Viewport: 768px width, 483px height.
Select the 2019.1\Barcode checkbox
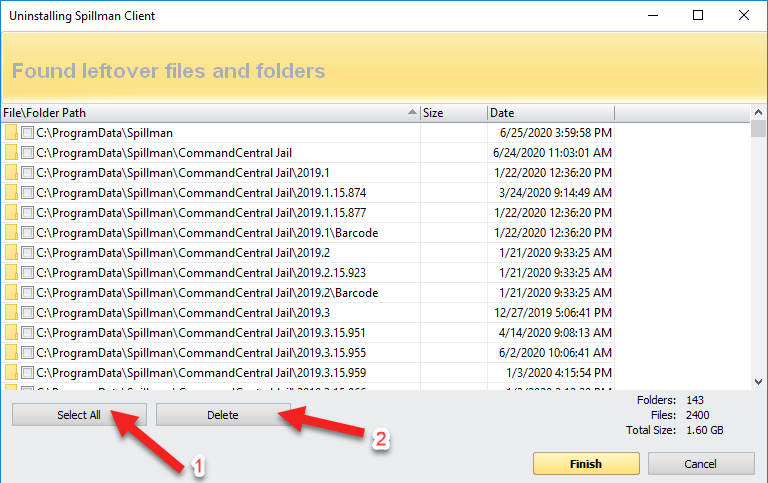[27, 233]
